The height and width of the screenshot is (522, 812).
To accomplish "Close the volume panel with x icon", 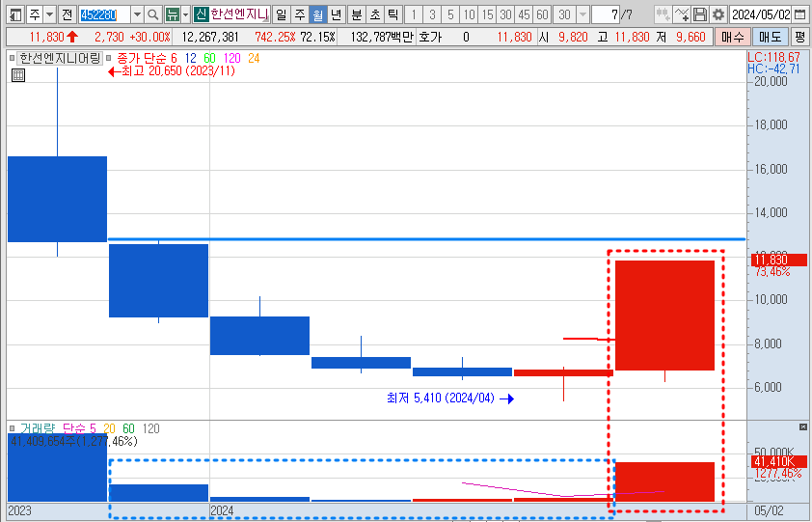I will [x=803, y=427].
